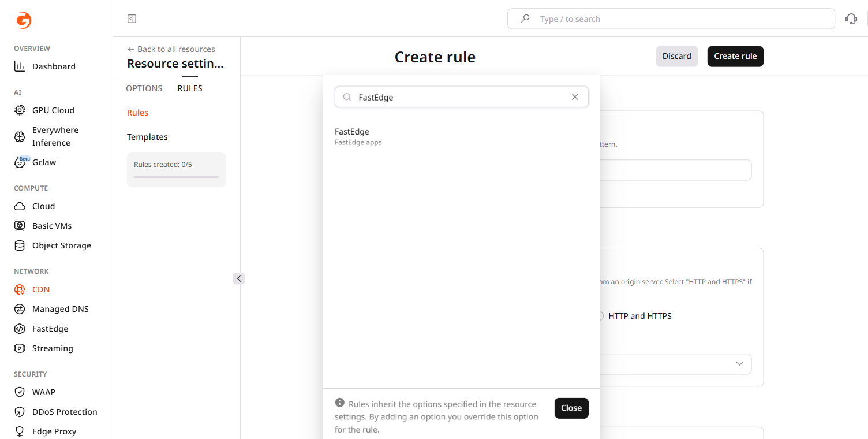Viewport: 868px width, 439px height.
Task: Open Dashboard from the sidebar
Action: tap(45, 66)
